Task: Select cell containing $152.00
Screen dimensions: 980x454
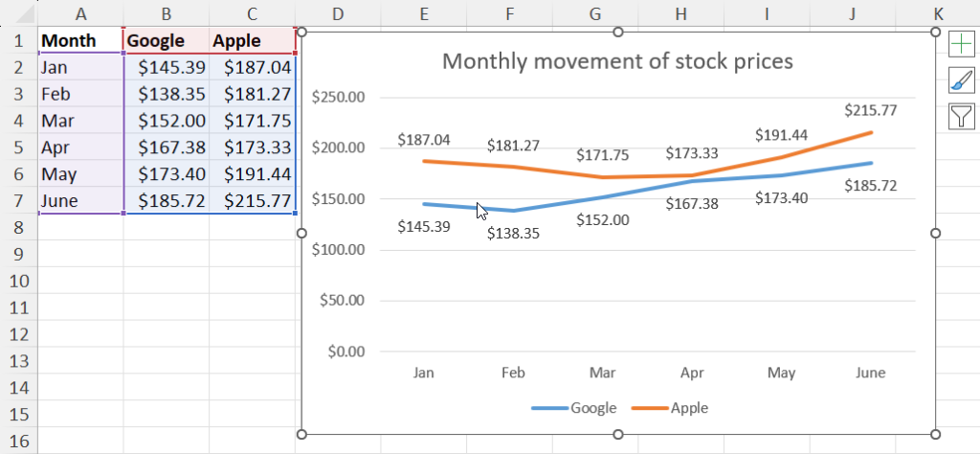Action: pyautogui.click(x=167, y=121)
